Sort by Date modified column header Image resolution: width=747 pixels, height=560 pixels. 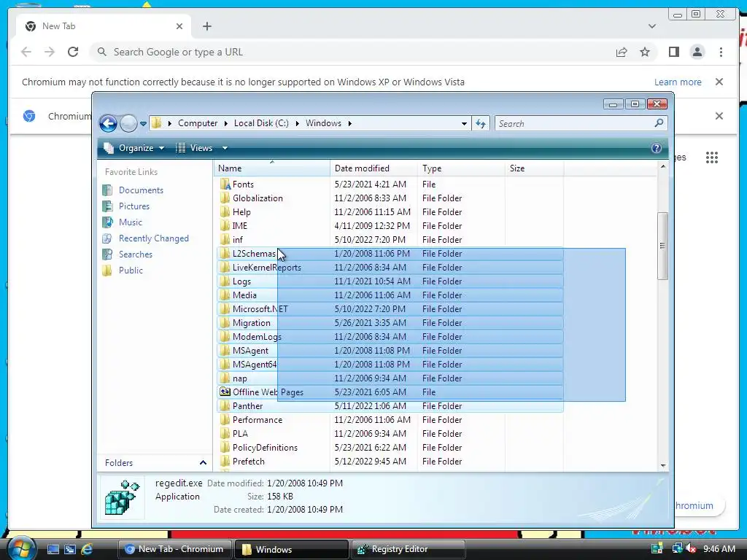tap(373, 168)
